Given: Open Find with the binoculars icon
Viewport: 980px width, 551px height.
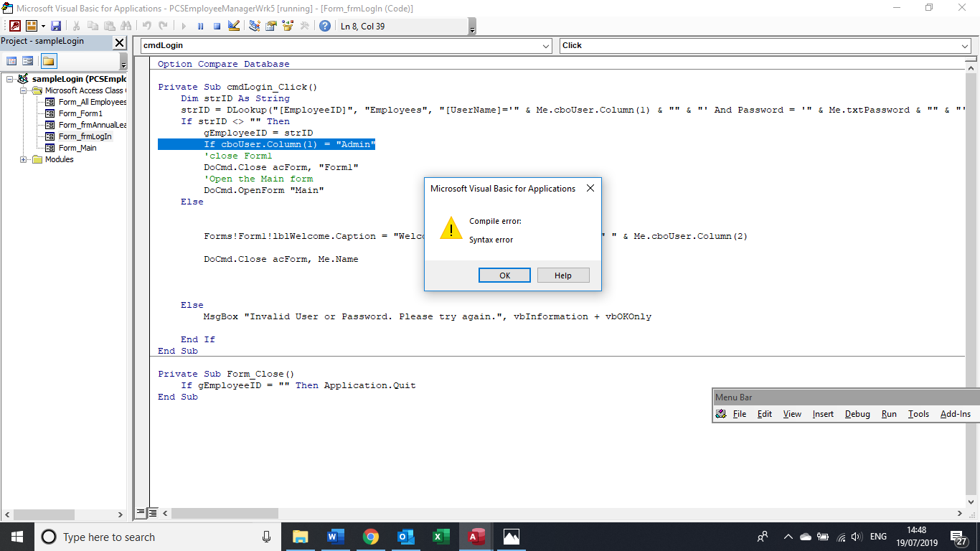Looking at the screenshot, I should tap(126, 26).
